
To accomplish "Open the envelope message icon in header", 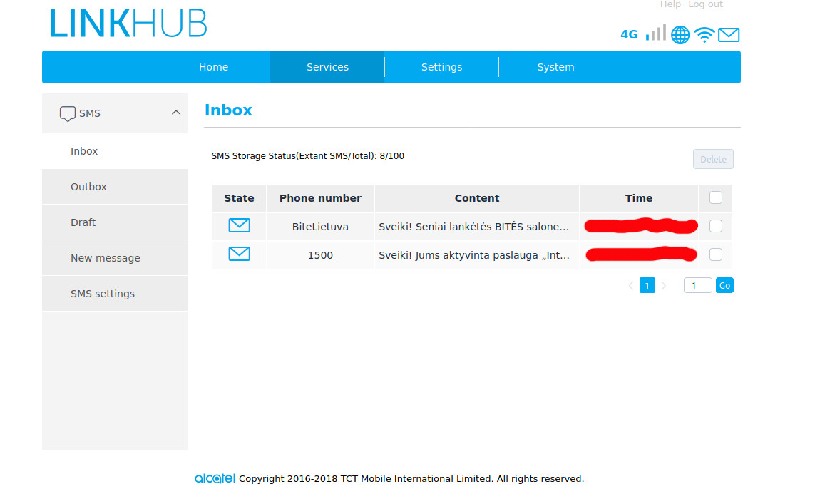I will [x=729, y=35].
